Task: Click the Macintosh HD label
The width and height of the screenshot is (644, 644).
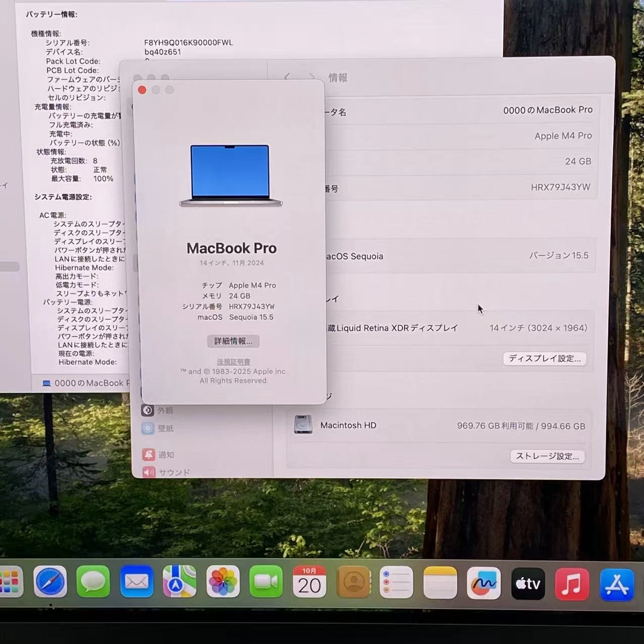Action: pos(348,425)
